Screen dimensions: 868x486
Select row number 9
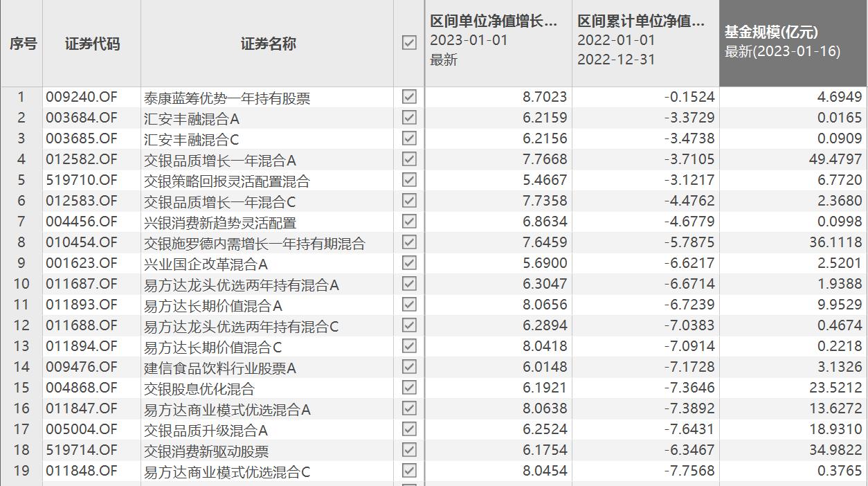(21, 263)
